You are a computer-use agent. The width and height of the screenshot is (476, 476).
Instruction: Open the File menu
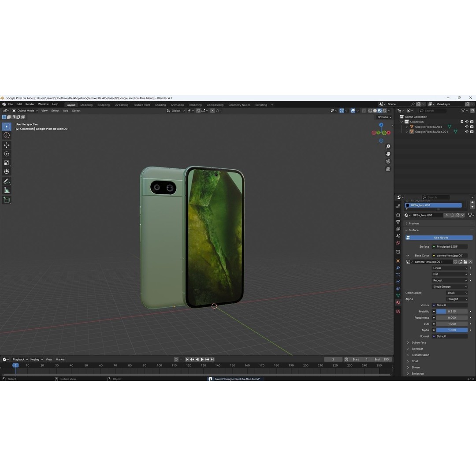11,104
